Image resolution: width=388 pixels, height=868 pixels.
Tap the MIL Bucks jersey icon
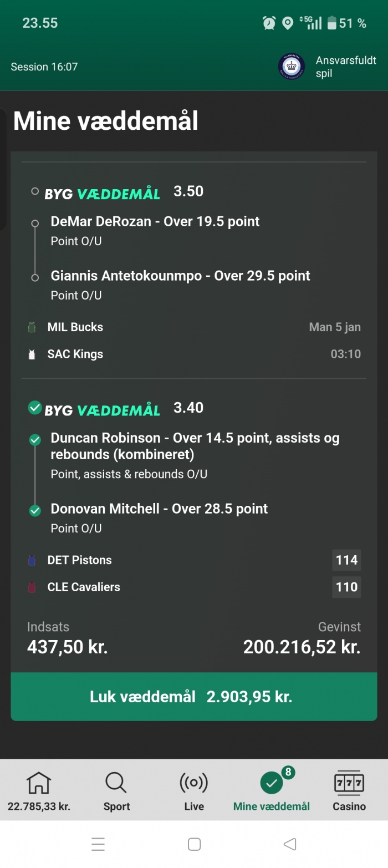(32, 327)
